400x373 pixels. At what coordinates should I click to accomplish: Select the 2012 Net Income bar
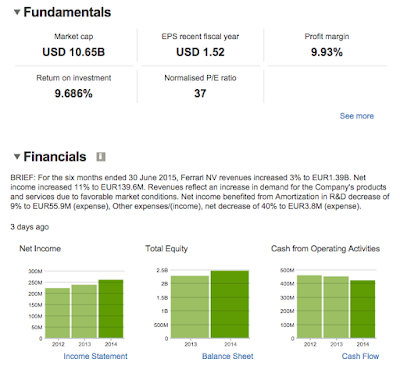(58, 313)
